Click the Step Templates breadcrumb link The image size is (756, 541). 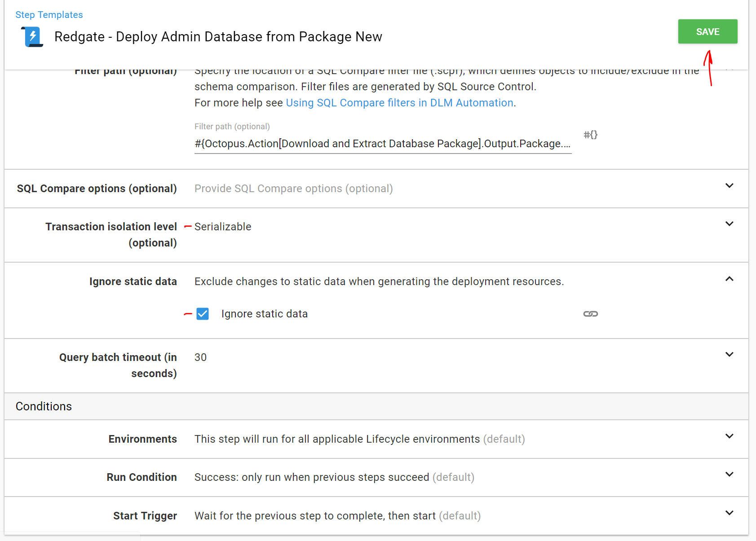coord(49,15)
